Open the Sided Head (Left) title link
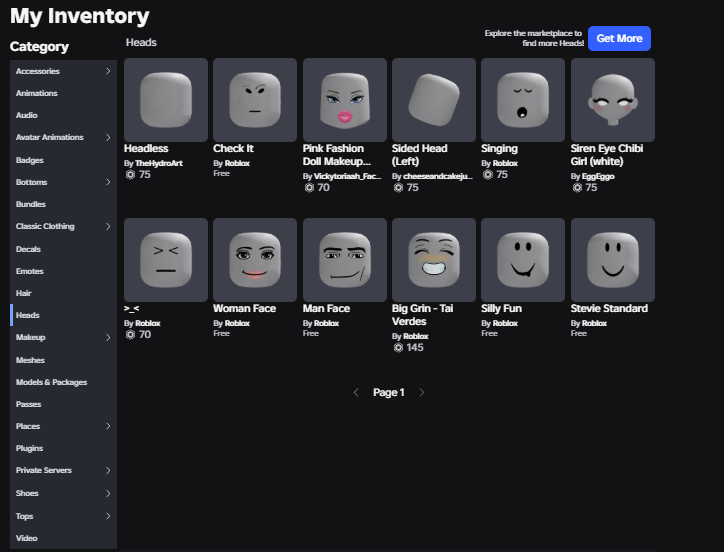This screenshot has height=552, width=724. coord(419,155)
